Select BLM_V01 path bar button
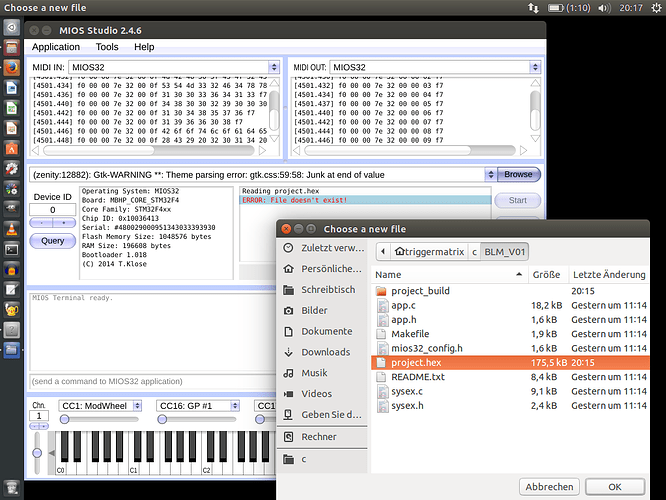 tap(505, 252)
